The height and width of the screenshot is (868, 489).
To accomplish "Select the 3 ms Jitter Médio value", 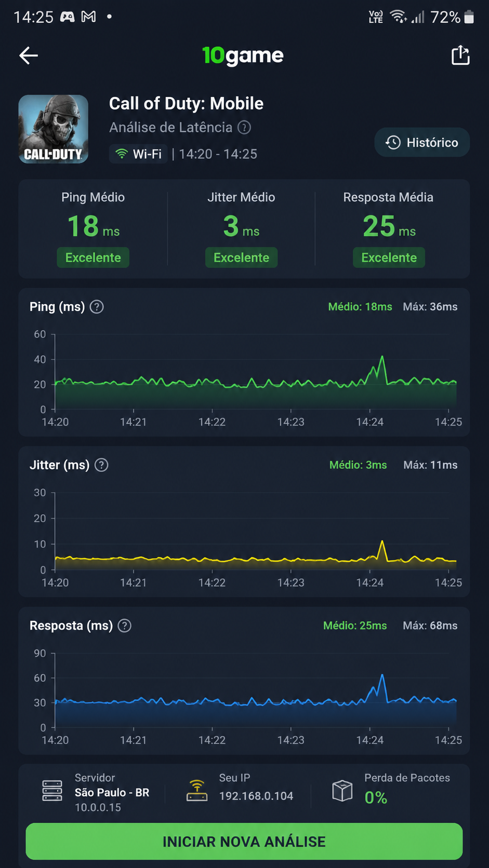I will click(241, 226).
